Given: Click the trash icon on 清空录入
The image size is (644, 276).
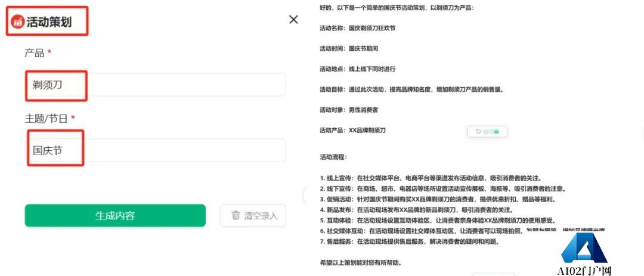Looking at the screenshot, I should [236, 215].
